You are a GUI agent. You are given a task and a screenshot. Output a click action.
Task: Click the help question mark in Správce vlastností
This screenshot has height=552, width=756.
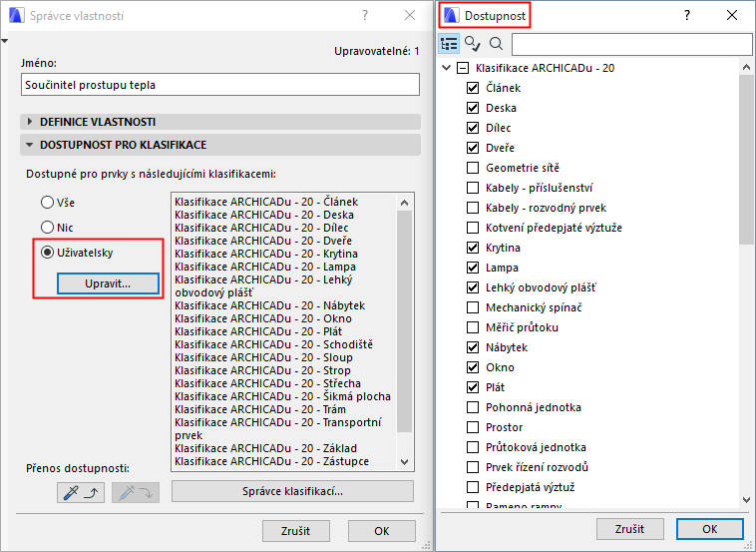click(x=365, y=16)
